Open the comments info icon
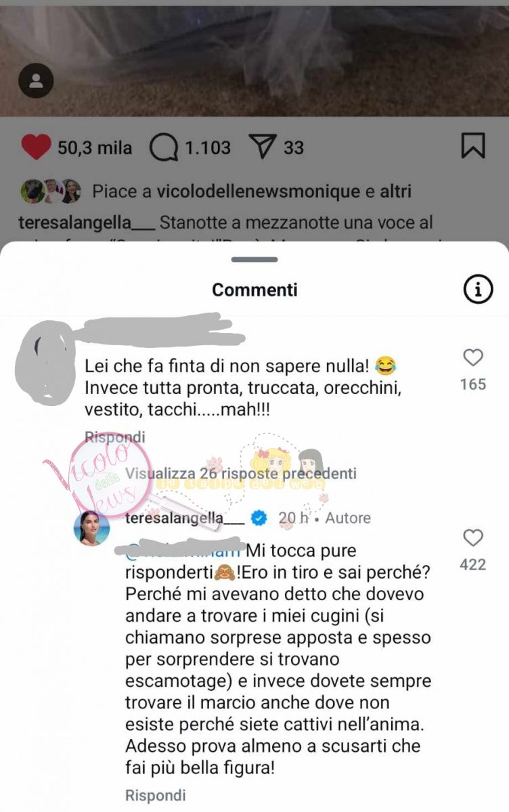 477,290
